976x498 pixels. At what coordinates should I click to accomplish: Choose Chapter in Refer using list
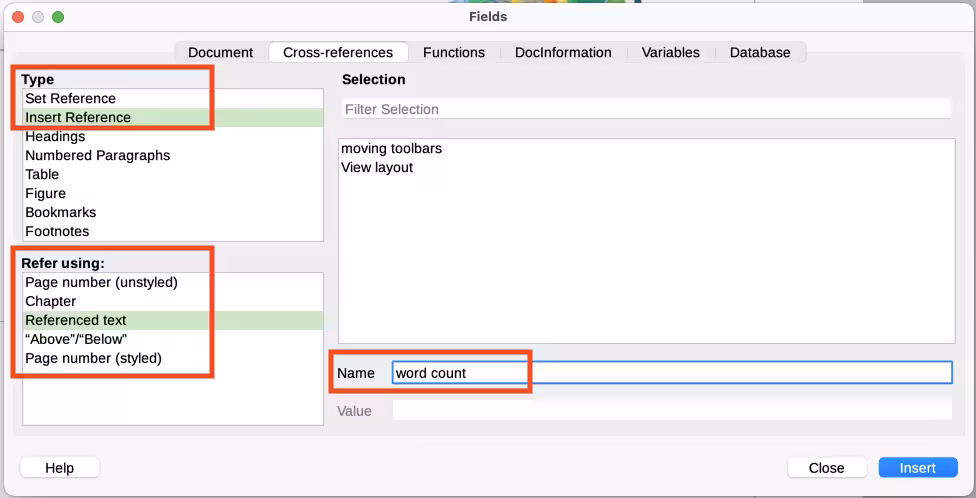[x=173, y=301]
